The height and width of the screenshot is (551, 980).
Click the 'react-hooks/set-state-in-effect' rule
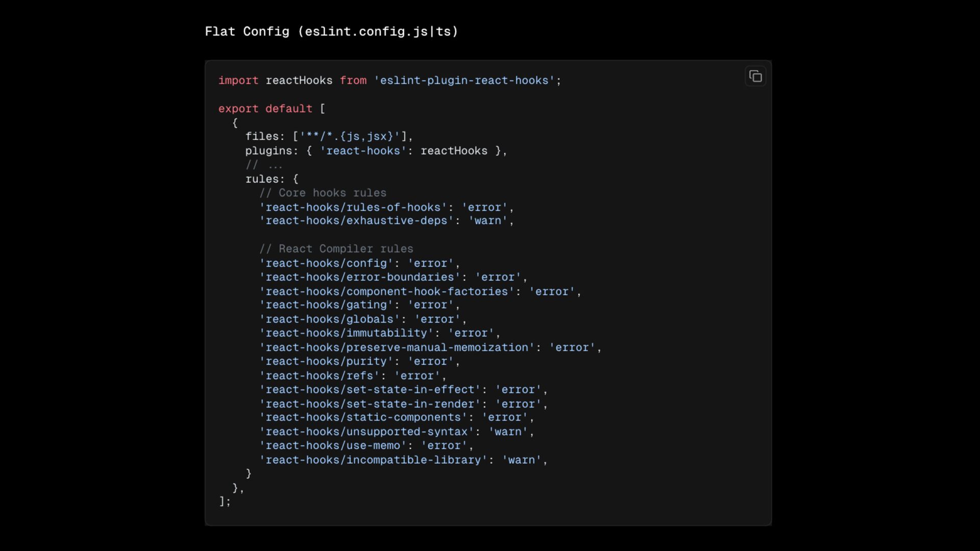(x=403, y=390)
